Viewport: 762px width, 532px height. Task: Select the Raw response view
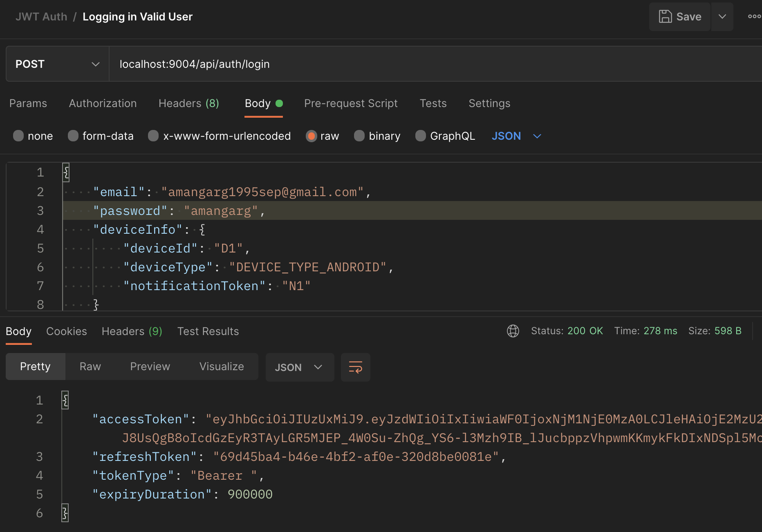(90, 367)
